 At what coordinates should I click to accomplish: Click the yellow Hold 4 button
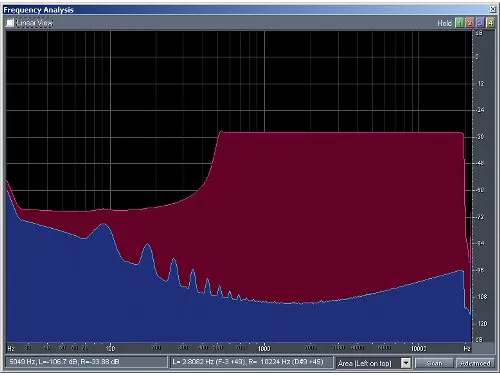(x=490, y=23)
